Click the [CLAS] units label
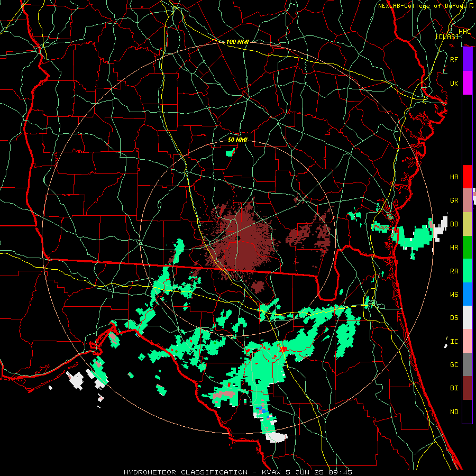The image size is (476, 476). pos(447,36)
